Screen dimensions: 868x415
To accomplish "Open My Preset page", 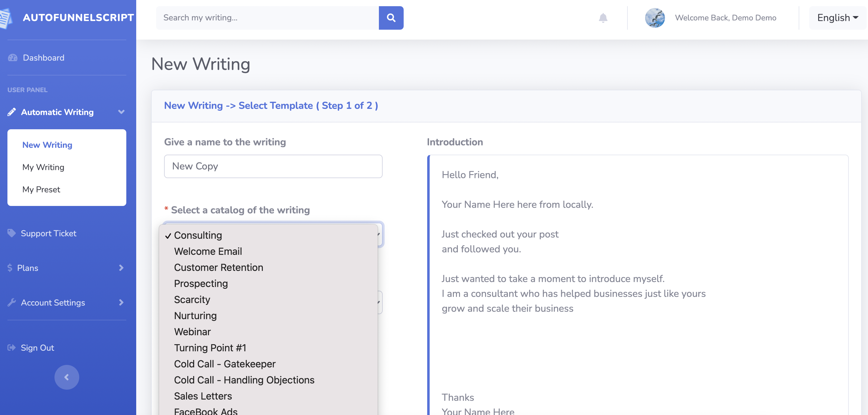I will click(x=41, y=189).
